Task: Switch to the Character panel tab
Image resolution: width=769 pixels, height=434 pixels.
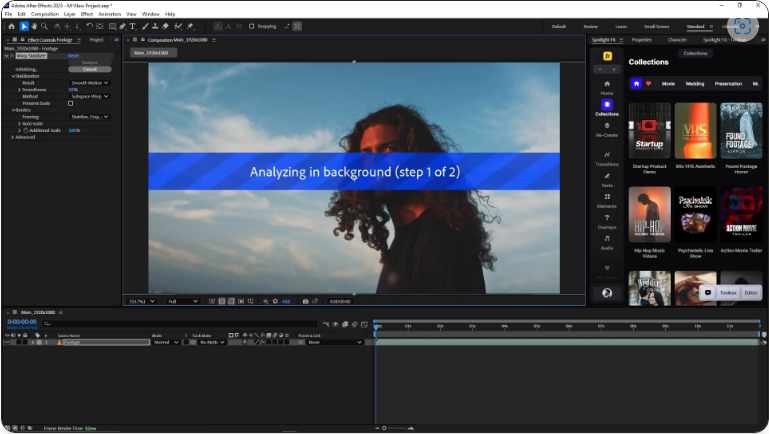Action: [677, 40]
